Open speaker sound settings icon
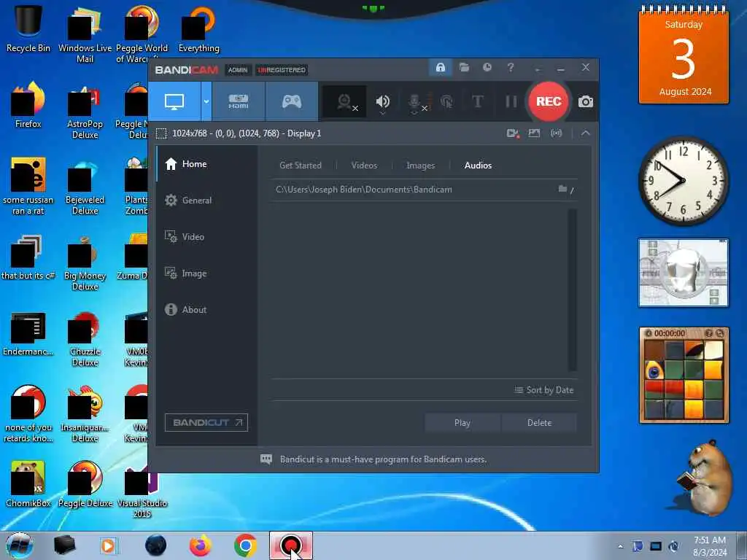The image size is (747, 560). click(382, 101)
